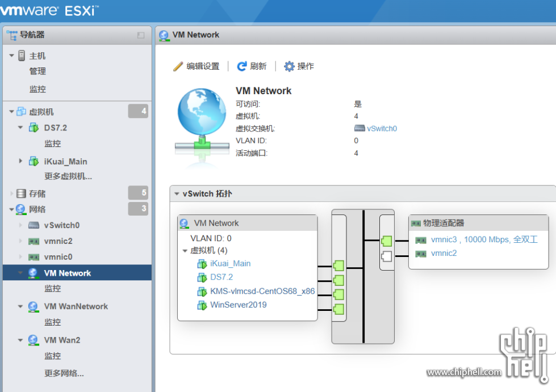Click the host server icon
This screenshot has height=392, width=556.
click(22, 56)
